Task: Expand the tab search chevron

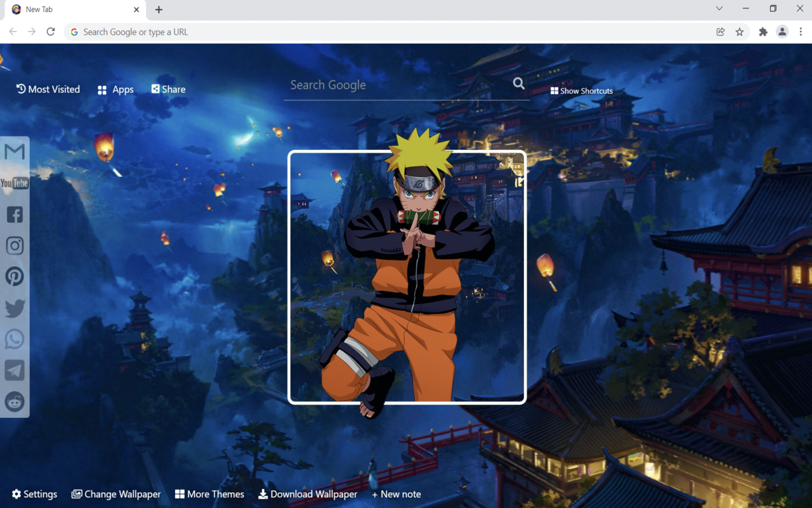Action: 719,9
